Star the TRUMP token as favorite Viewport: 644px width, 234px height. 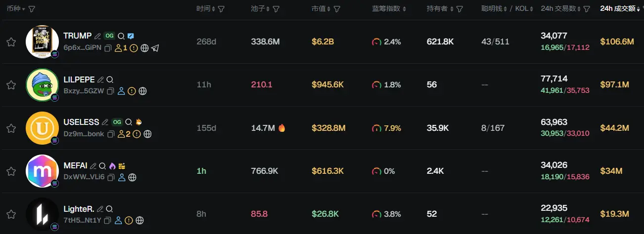tap(11, 42)
